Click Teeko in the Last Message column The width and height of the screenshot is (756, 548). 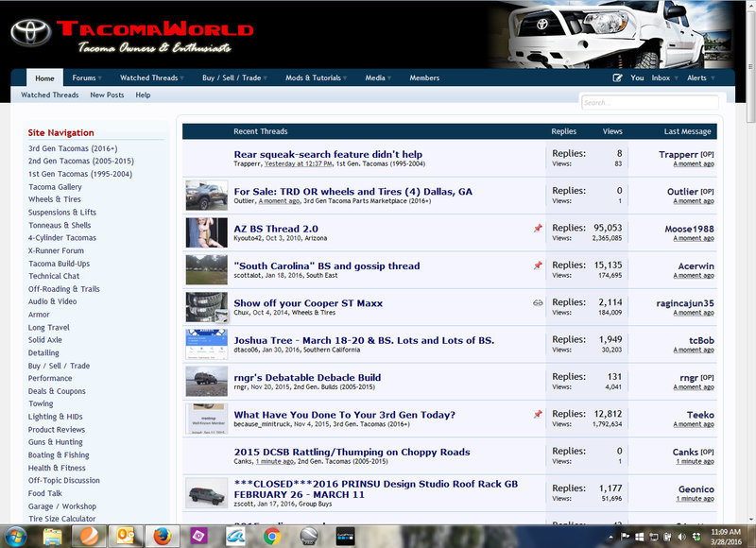tap(700, 415)
